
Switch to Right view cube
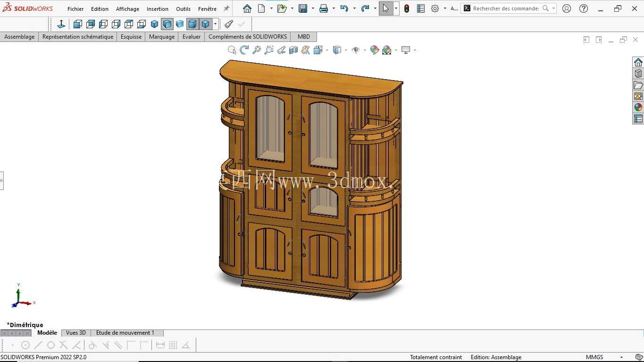(x=116, y=24)
